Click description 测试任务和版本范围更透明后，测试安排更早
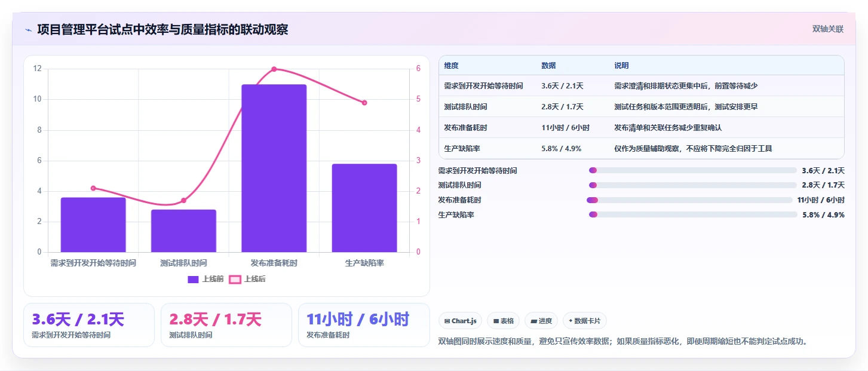Viewport: 868px width, 371px height. point(686,107)
